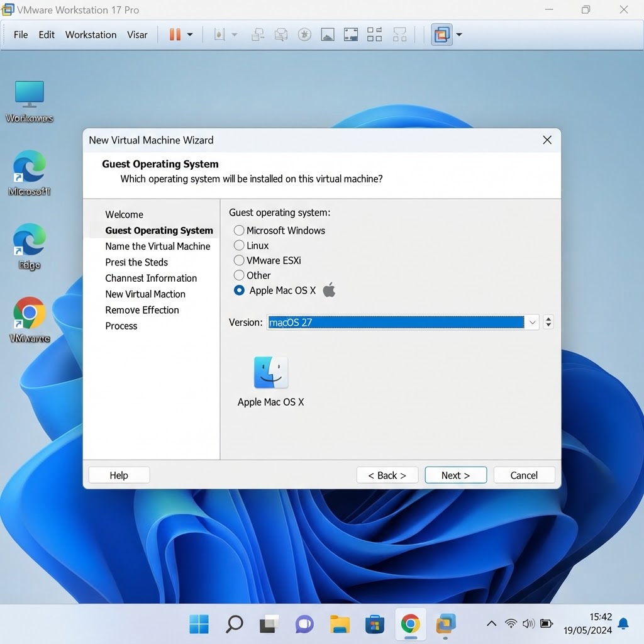This screenshot has width=644, height=644.
Task: Click the orange pause VM icon
Action: point(175,35)
